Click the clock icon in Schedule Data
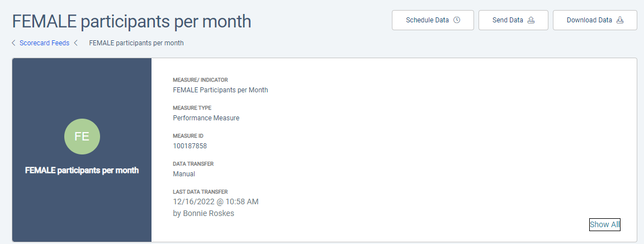Screen dimensions: 644x244 (x=457, y=20)
